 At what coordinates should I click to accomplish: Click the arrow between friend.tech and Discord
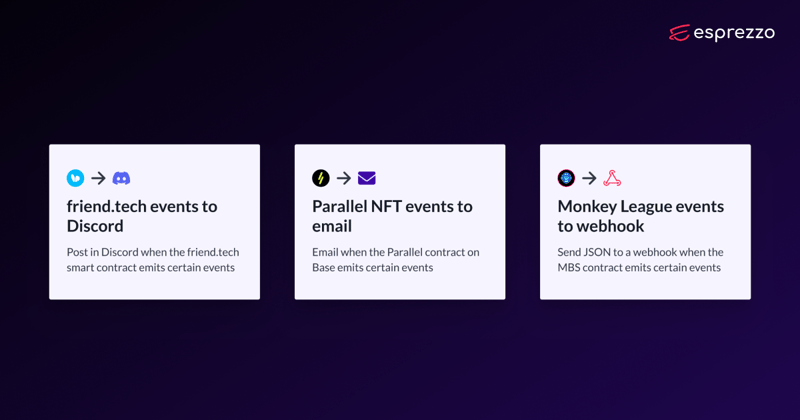(98, 178)
